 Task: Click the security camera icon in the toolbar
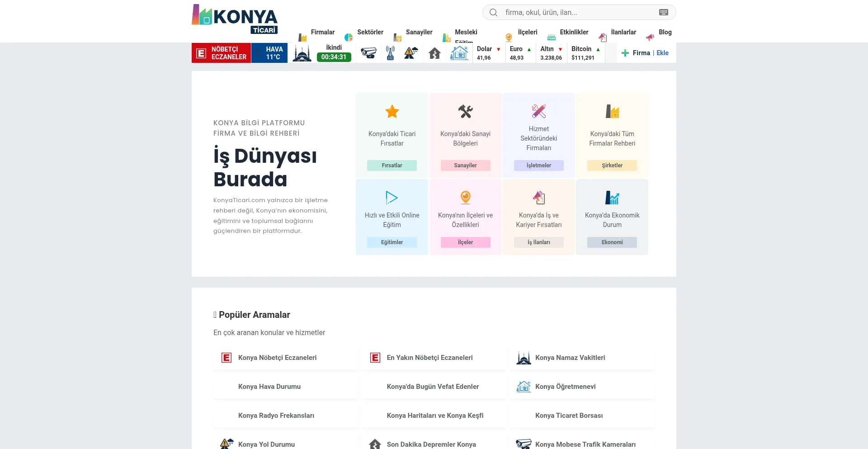368,53
